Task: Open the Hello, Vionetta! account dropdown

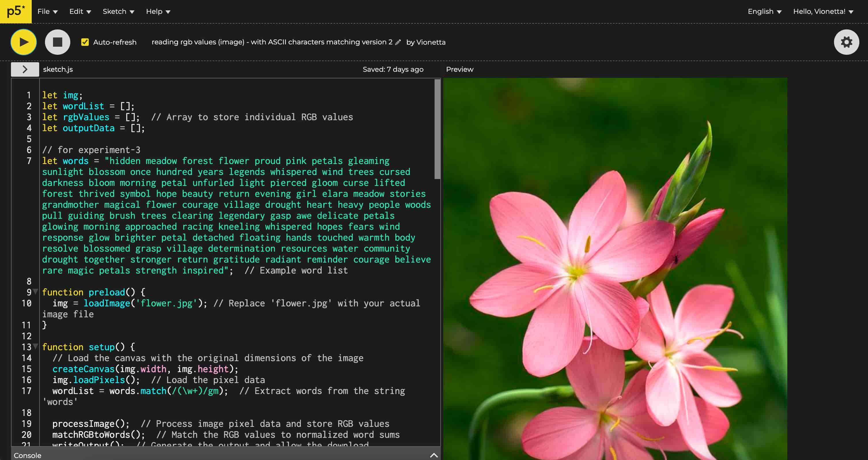Action: click(x=823, y=12)
